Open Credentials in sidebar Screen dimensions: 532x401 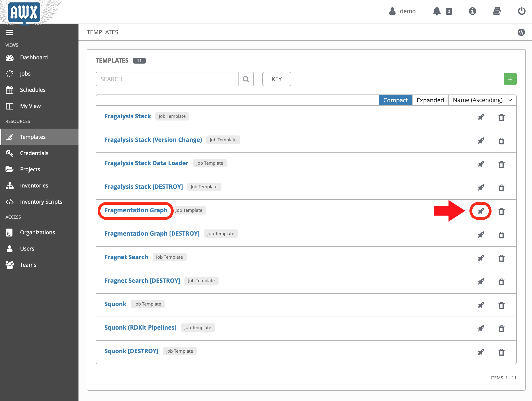pos(39,153)
